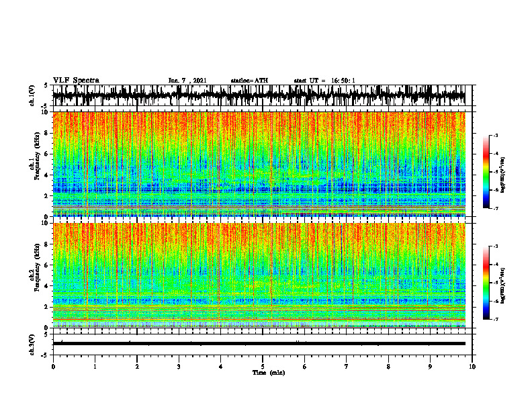Click the ch.3 flat signal trace
Screen dimensions: 532x411
click(x=259, y=344)
